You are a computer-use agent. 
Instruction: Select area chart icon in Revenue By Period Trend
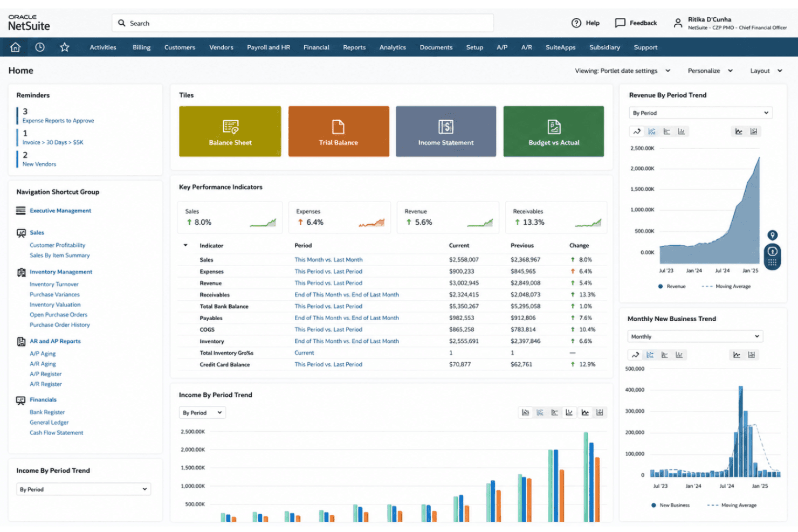652,132
